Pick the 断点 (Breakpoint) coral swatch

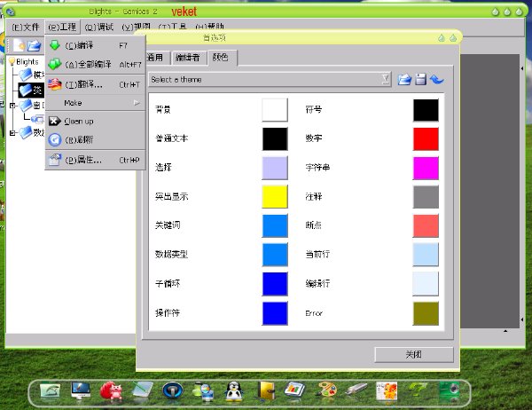pos(426,225)
